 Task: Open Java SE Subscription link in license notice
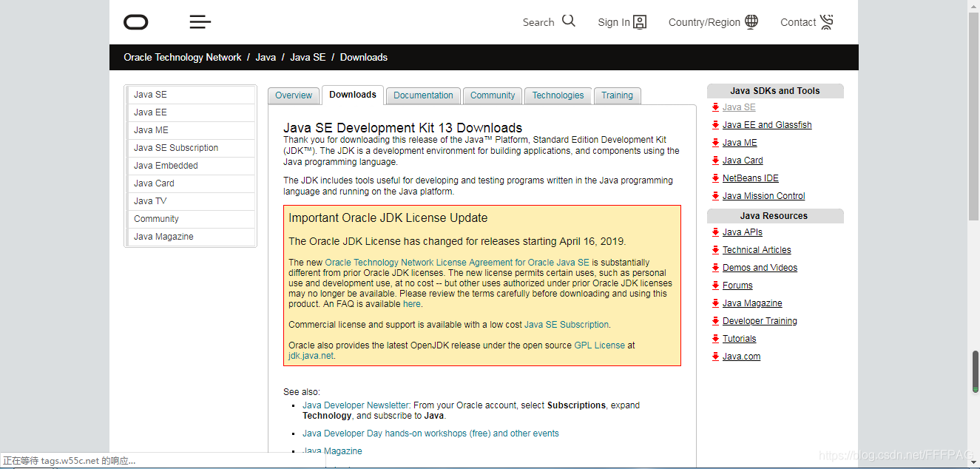pyautogui.click(x=567, y=325)
